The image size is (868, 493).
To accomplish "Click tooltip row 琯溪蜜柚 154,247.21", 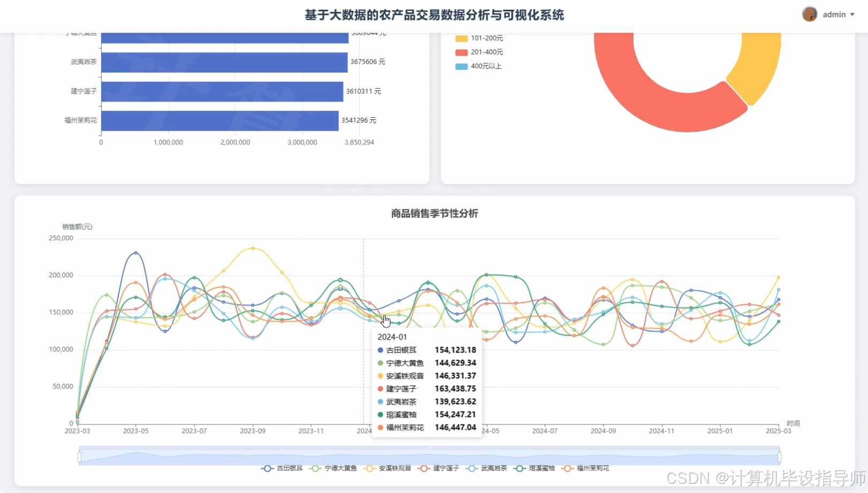I will pos(427,414).
